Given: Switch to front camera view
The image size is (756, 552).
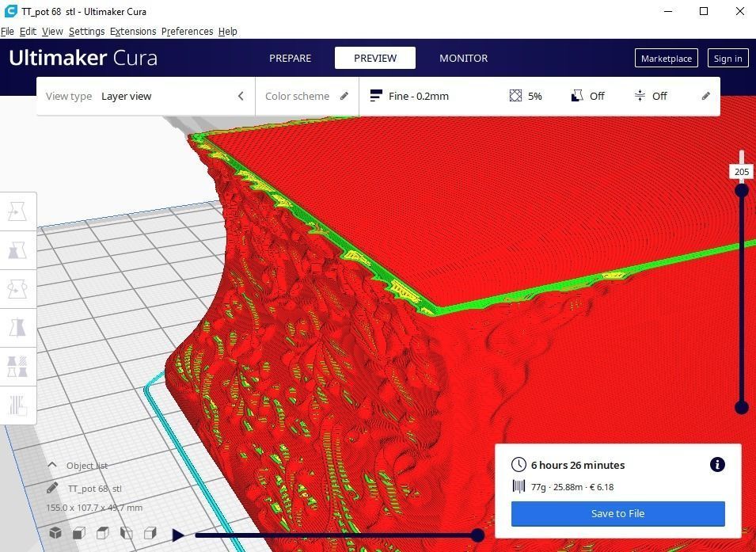Looking at the screenshot, I should (79, 533).
